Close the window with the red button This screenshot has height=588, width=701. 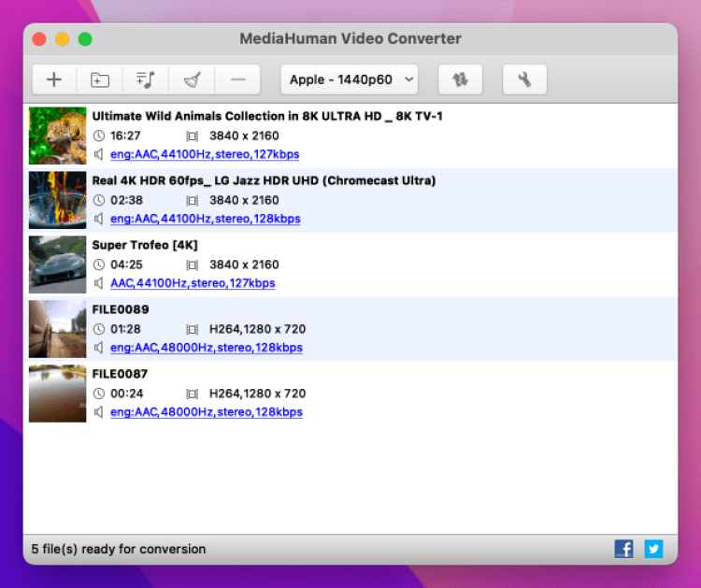pyautogui.click(x=39, y=39)
